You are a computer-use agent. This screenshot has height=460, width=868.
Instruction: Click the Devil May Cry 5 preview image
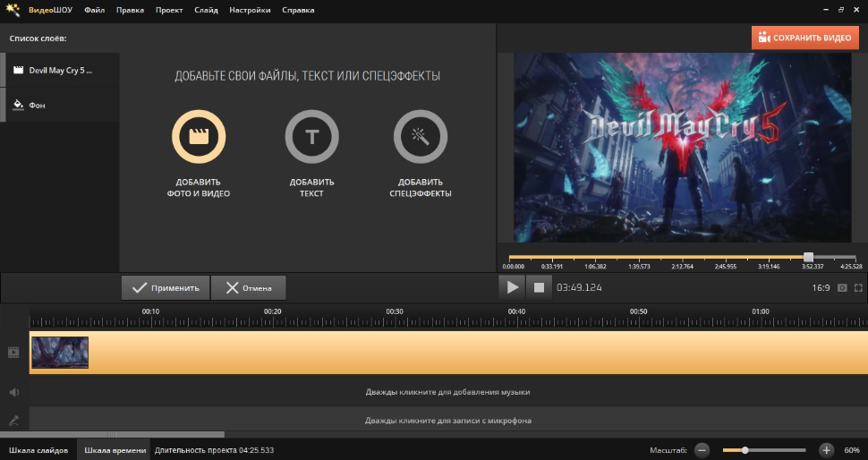(x=683, y=148)
